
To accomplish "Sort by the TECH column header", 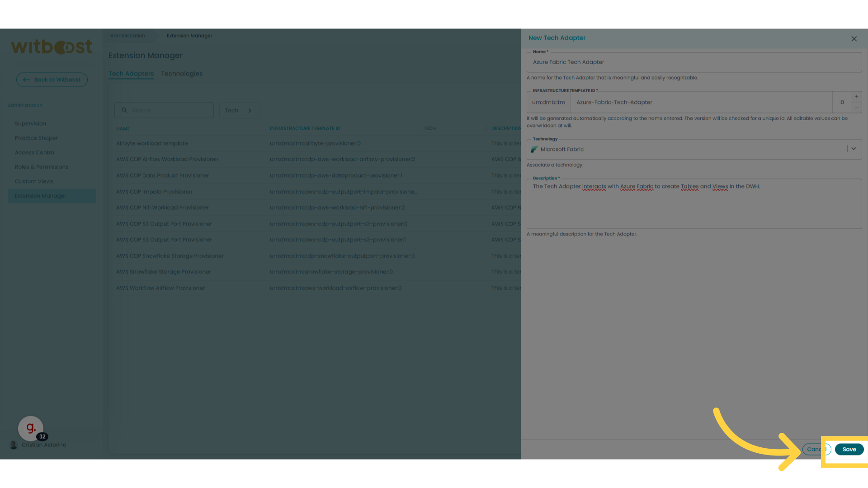I will point(430,129).
